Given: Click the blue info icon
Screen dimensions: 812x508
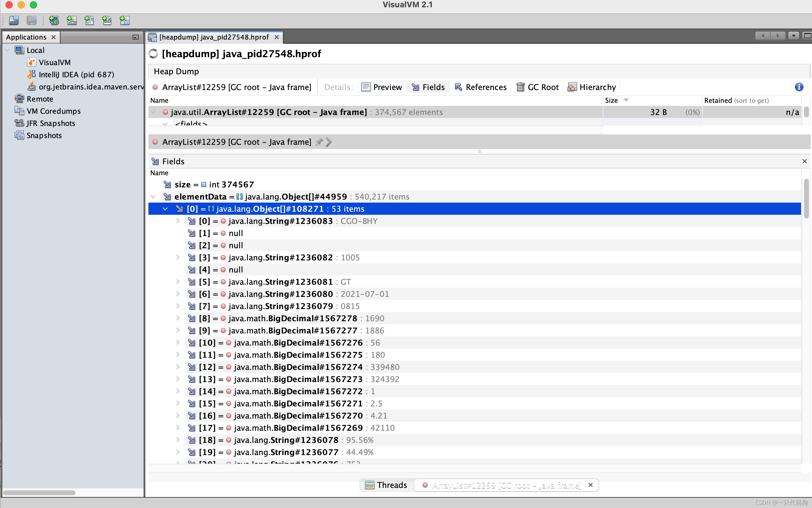Looking at the screenshot, I should tap(799, 87).
